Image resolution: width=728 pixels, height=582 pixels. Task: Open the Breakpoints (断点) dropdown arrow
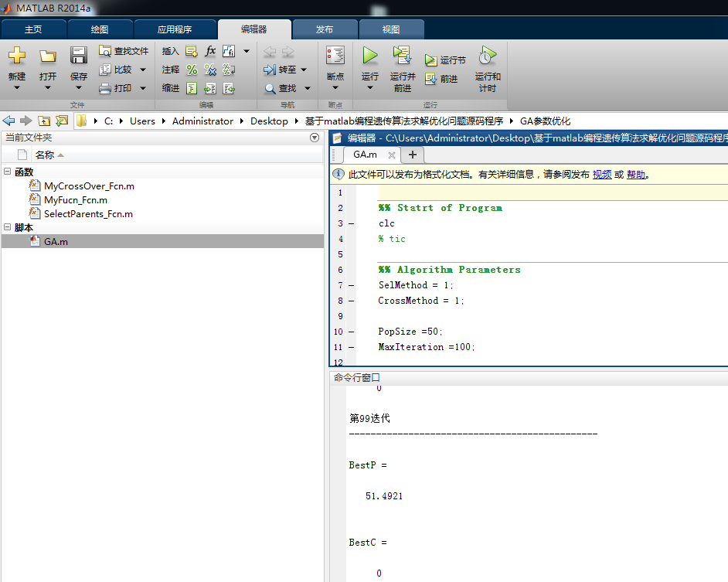335,88
